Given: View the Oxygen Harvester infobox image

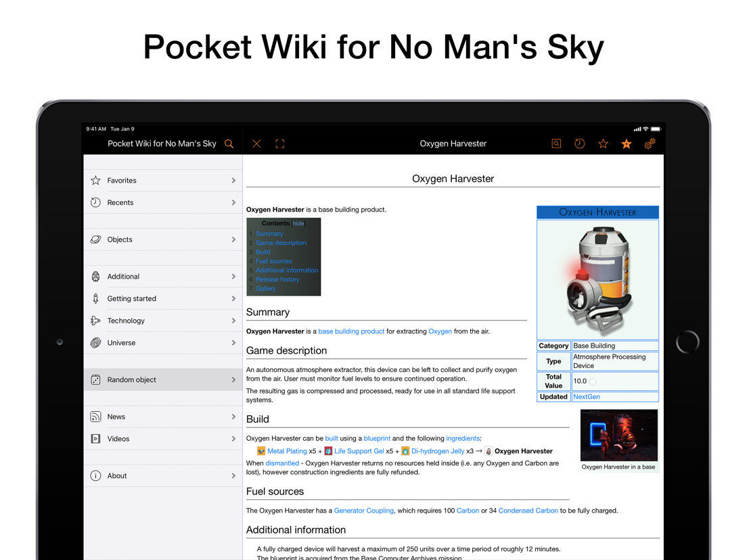Looking at the screenshot, I should 598,279.
